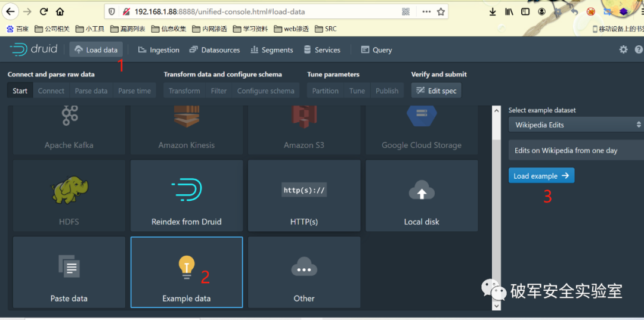Viewport: 644px width, 320px height.
Task: Go to the Ingestion view
Action: pos(159,49)
